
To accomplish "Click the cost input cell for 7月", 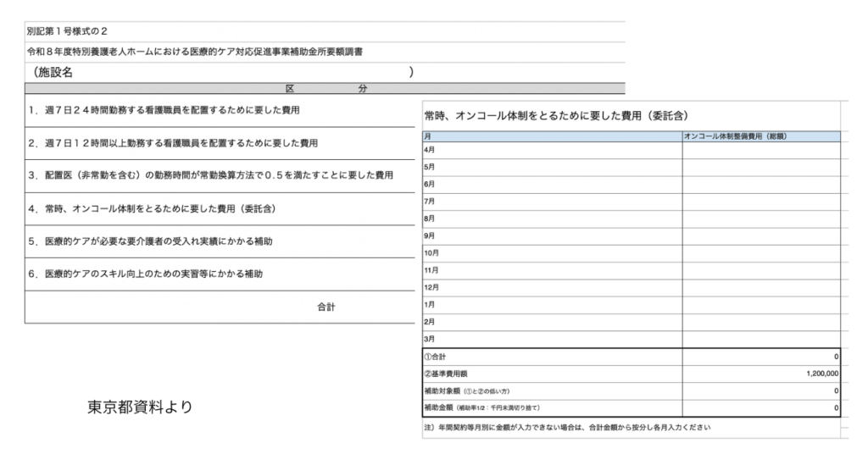I will (761, 202).
